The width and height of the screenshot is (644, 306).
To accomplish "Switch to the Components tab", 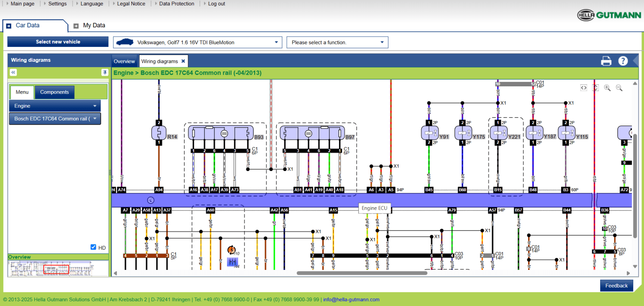I will point(55,92).
